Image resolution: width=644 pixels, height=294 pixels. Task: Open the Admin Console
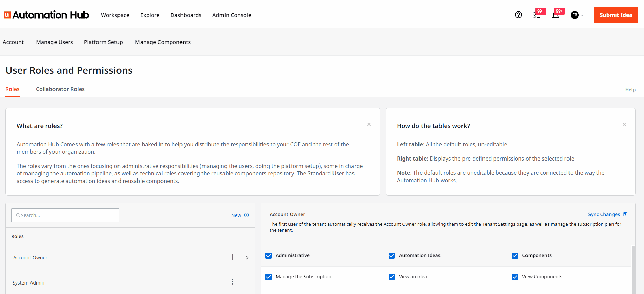click(232, 15)
